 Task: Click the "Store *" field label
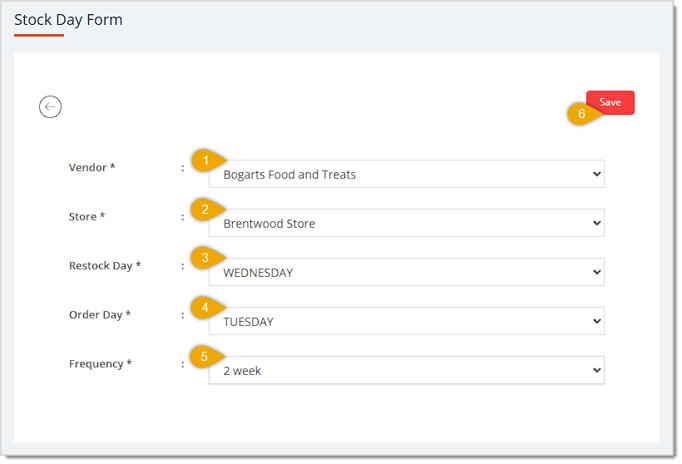click(x=87, y=217)
